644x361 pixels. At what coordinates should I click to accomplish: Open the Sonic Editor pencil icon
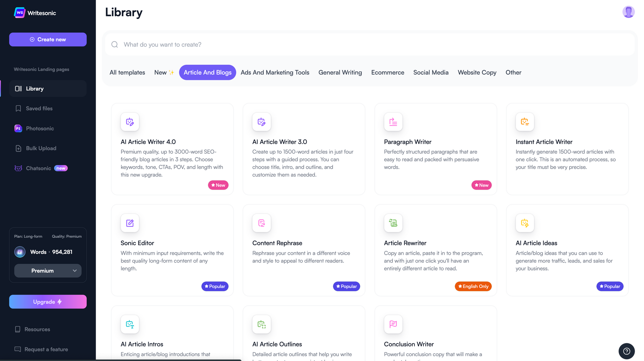coord(130,223)
